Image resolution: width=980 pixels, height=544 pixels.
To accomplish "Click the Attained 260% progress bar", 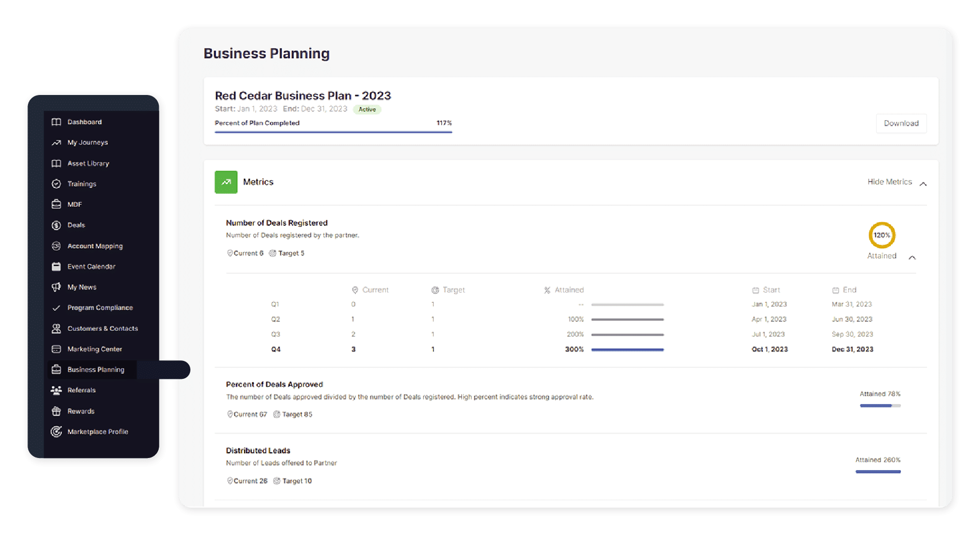I will tap(878, 472).
